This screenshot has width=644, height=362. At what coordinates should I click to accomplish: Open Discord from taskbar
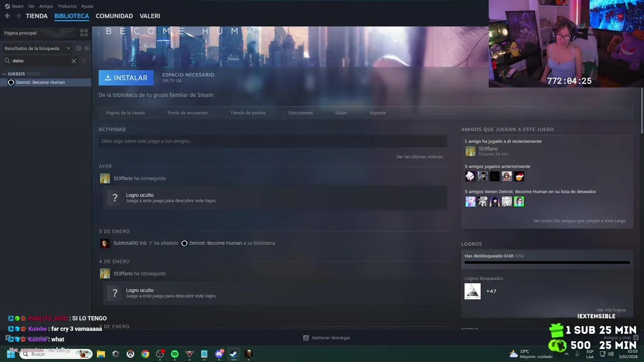(x=219, y=354)
